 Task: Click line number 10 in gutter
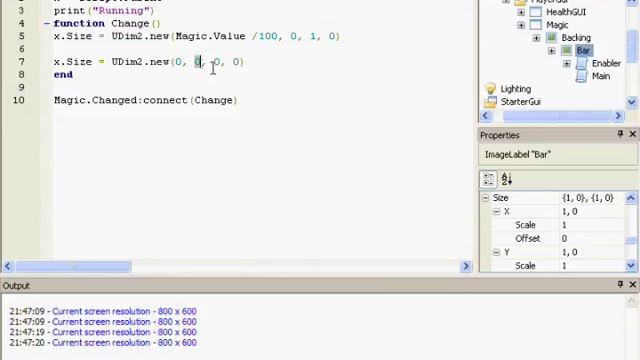tap(18, 100)
